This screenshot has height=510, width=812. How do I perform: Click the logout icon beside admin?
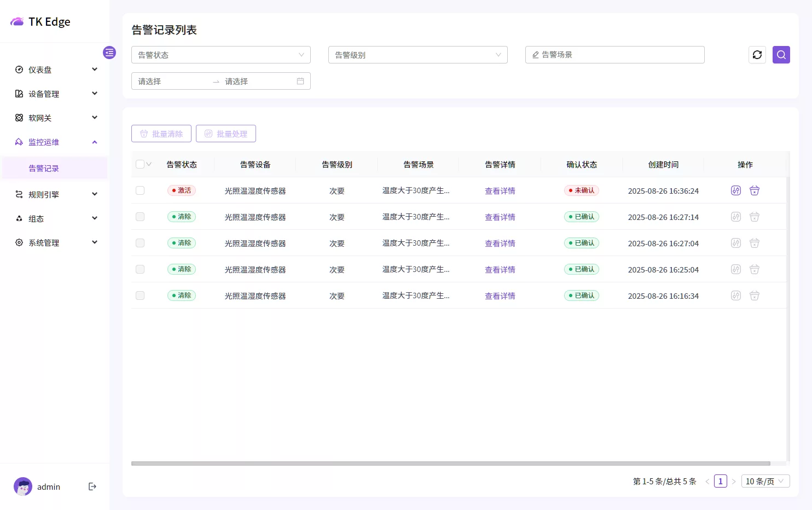tap(92, 486)
